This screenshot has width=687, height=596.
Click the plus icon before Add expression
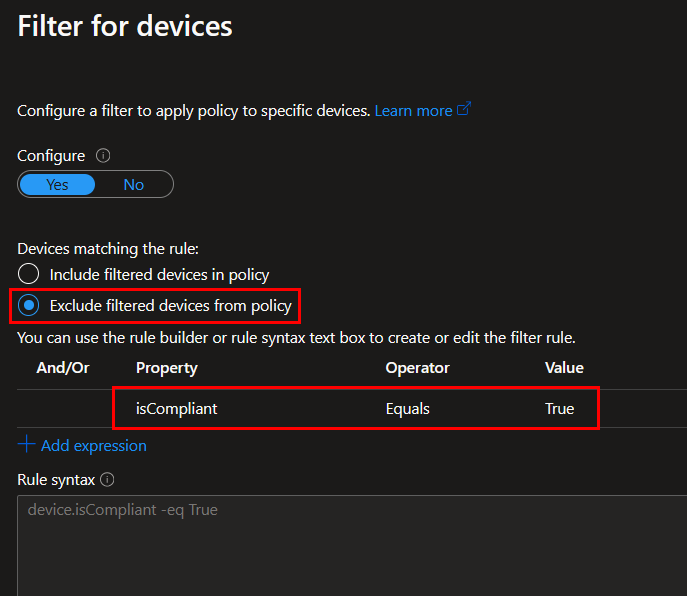click(26, 445)
